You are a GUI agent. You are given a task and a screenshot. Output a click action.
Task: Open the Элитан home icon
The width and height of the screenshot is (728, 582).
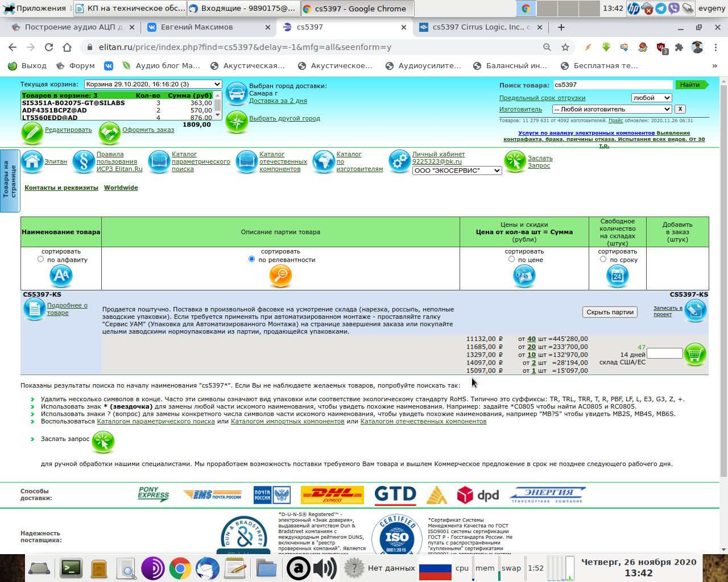[32, 162]
